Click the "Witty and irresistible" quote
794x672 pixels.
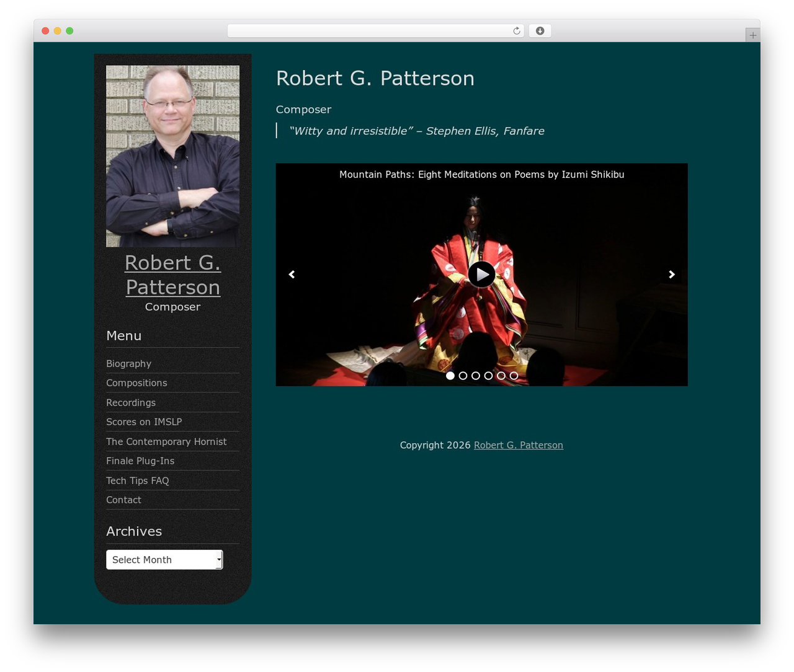416,131
